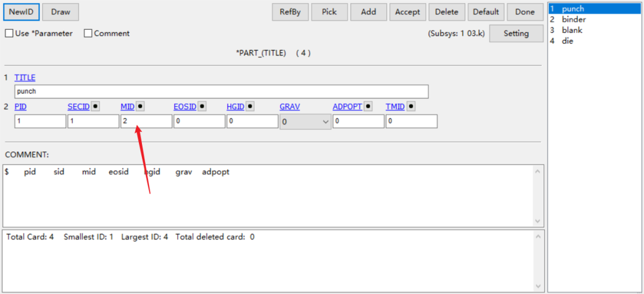This screenshot has height=294, width=644.
Task: Click the TITLE input containing punch
Action: coord(221,92)
